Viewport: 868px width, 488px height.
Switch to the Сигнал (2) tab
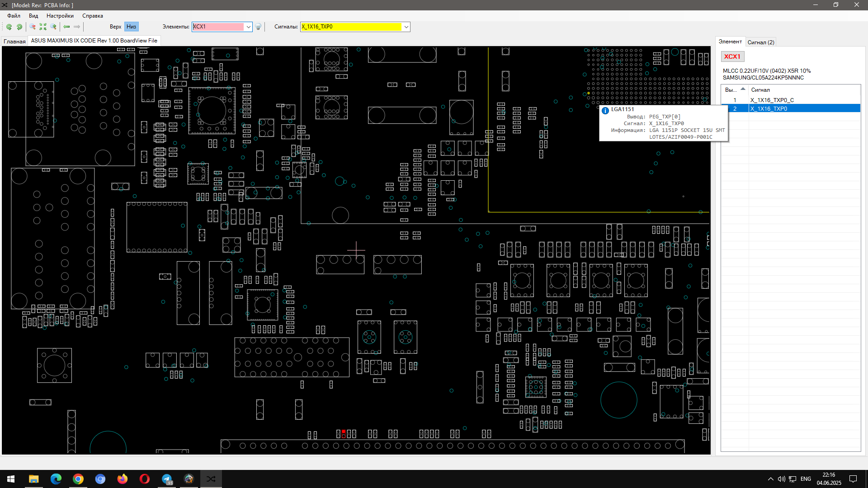(760, 42)
